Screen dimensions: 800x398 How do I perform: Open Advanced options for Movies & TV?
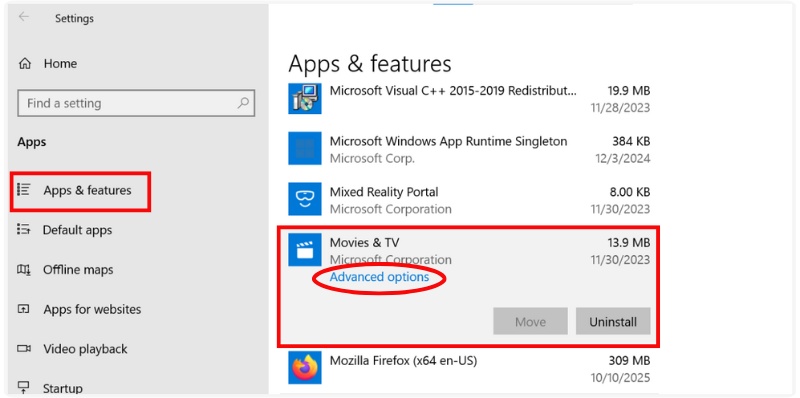[379, 277]
